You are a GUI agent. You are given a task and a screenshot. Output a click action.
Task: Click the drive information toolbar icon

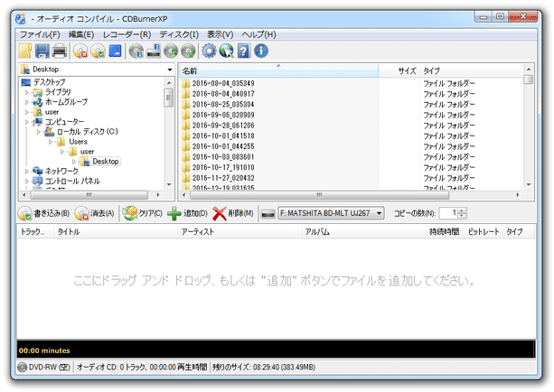click(x=154, y=51)
